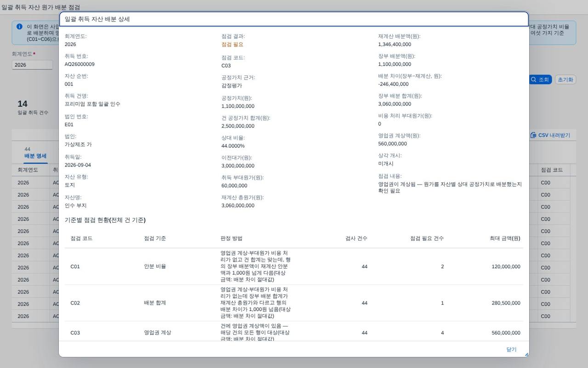Click the 회계연도 column header in the background table
The image size is (588, 368).
[x=28, y=170]
